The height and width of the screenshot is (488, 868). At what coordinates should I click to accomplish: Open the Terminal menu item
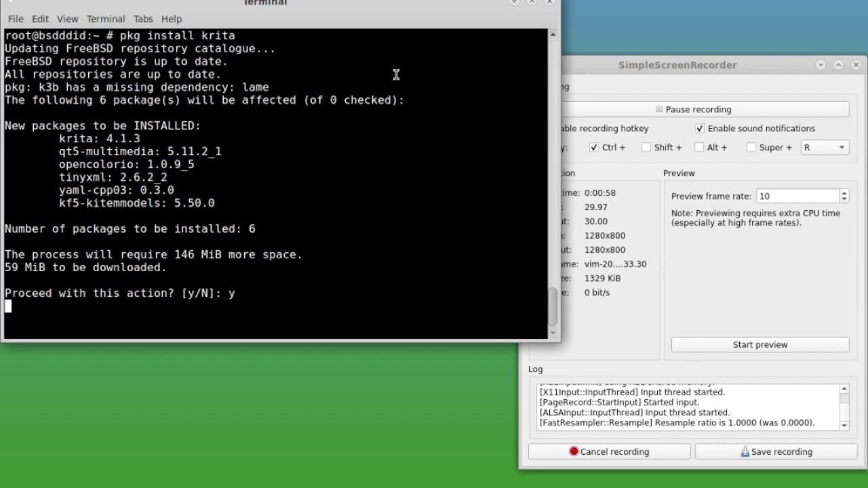tap(106, 19)
